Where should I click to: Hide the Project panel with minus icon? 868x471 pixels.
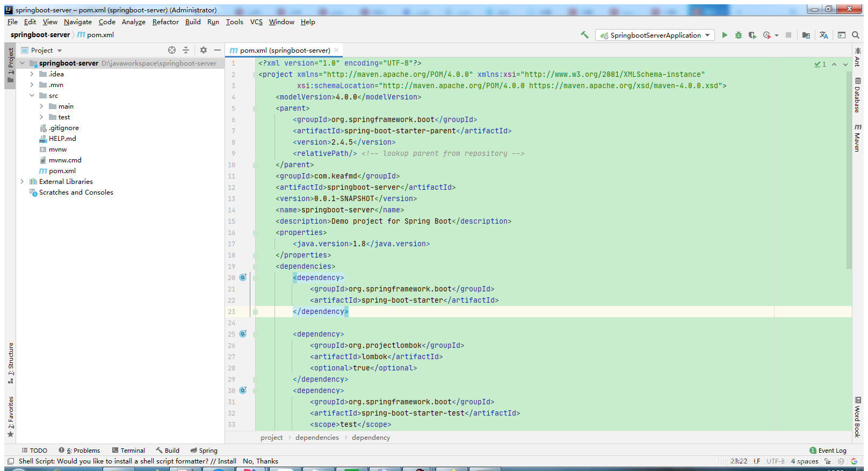click(x=218, y=50)
